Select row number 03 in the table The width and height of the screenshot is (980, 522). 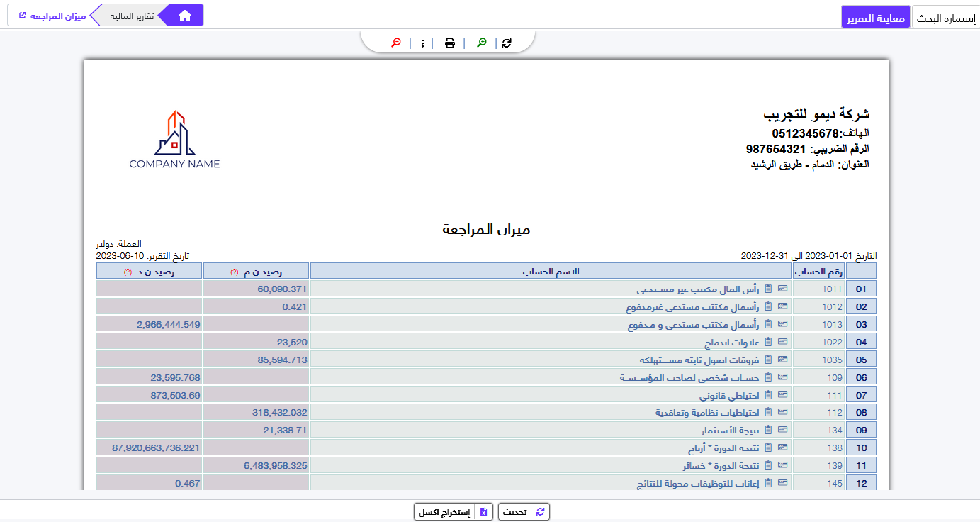861,323
